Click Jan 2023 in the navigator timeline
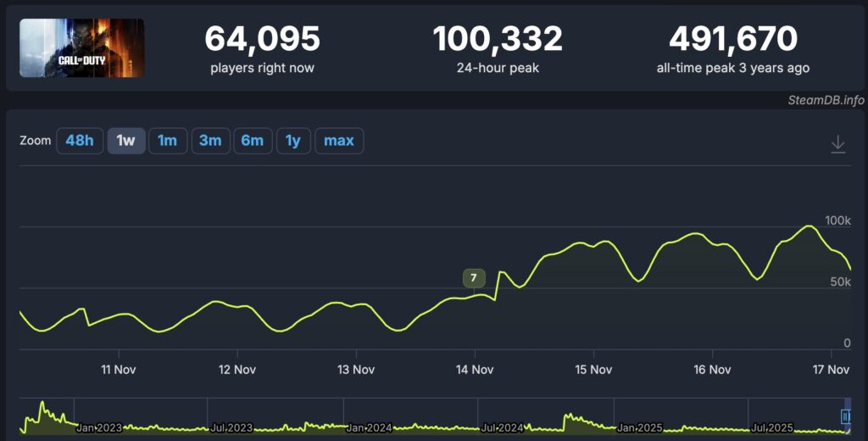The height and width of the screenshot is (441, 868). tap(99, 428)
